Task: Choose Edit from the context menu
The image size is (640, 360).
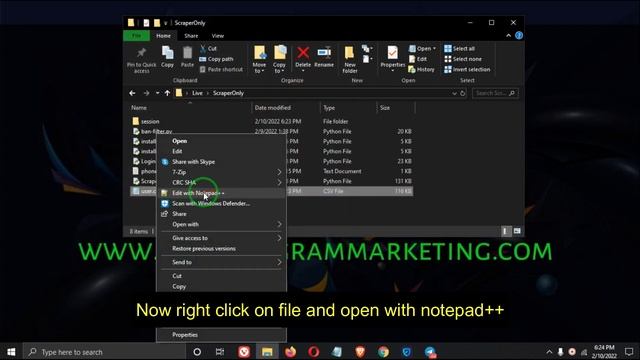Action: pos(221,151)
